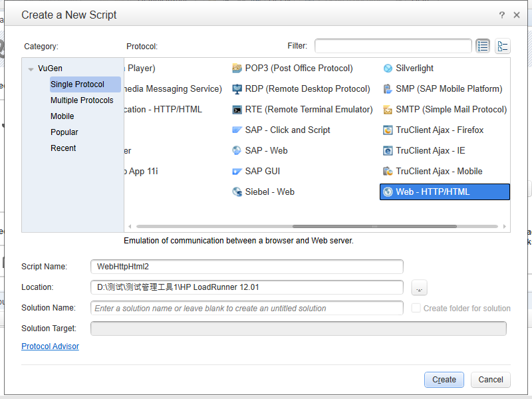The image size is (532, 399).
Task: Switch protocol view to list mode
Action: pos(483,46)
